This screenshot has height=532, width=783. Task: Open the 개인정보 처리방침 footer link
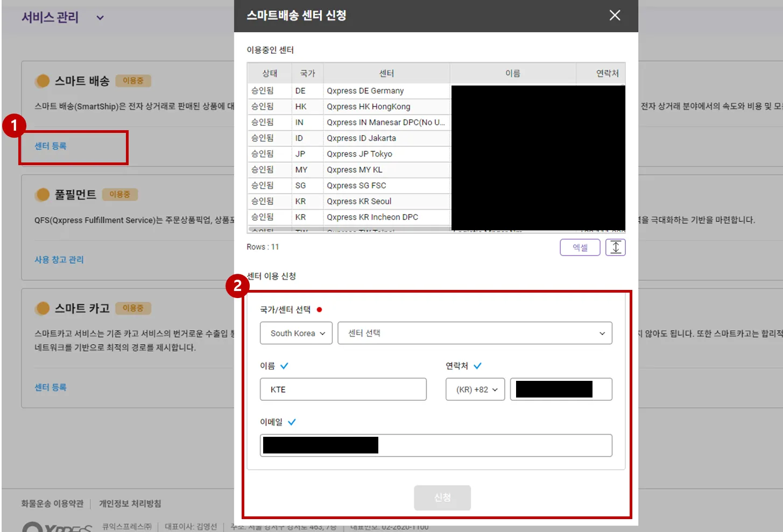coord(130,503)
